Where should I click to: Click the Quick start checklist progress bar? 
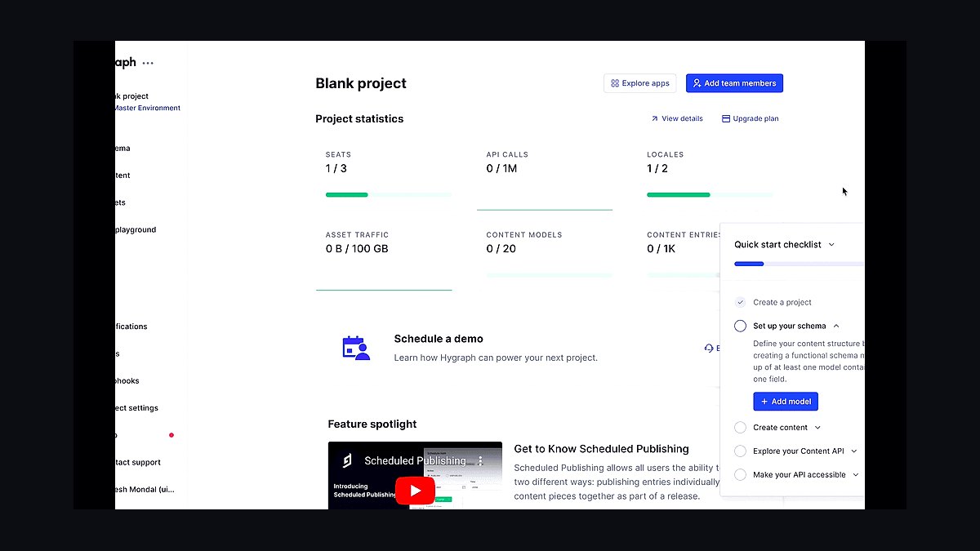coord(799,264)
